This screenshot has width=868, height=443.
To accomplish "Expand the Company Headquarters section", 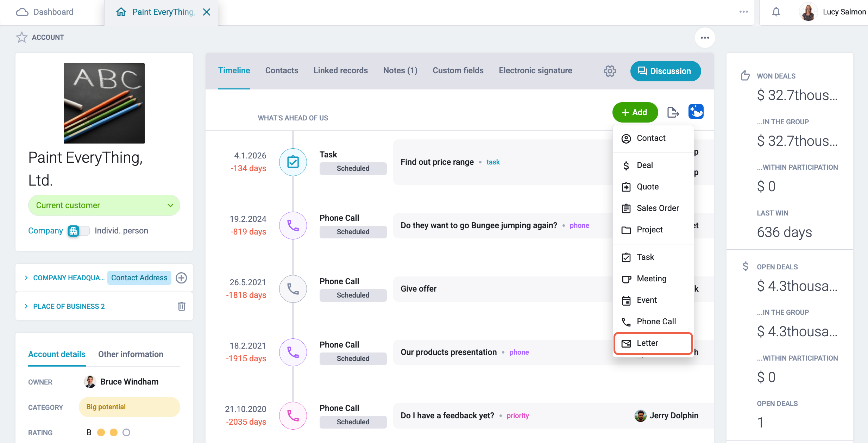I will point(65,278).
